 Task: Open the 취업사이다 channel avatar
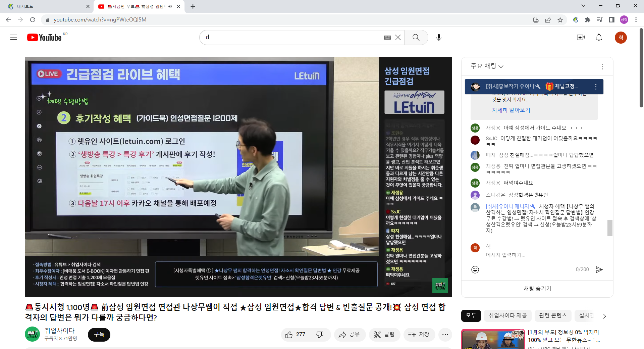click(x=32, y=334)
